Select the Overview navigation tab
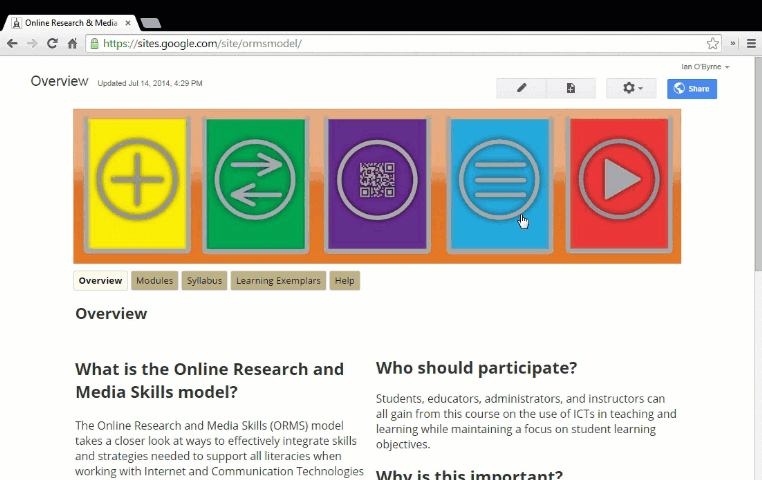This screenshot has height=480, width=762. (x=101, y=281)
